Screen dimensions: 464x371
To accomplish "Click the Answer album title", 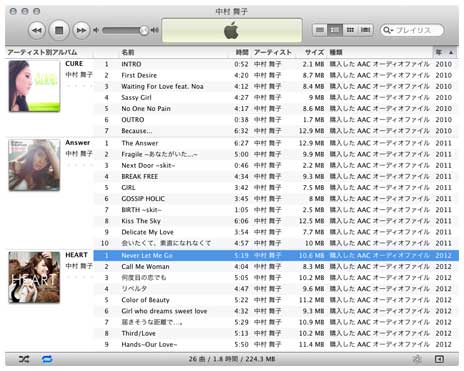I will [78, 143].
